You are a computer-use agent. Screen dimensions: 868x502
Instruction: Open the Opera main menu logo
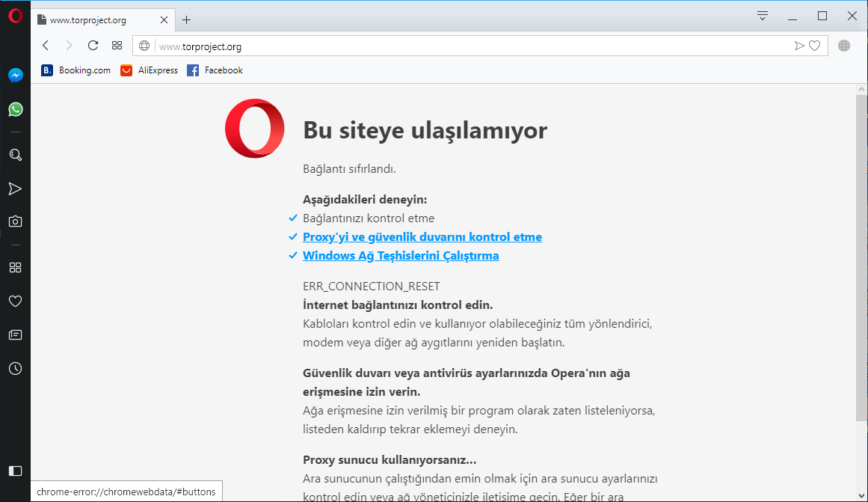(15, 16)
